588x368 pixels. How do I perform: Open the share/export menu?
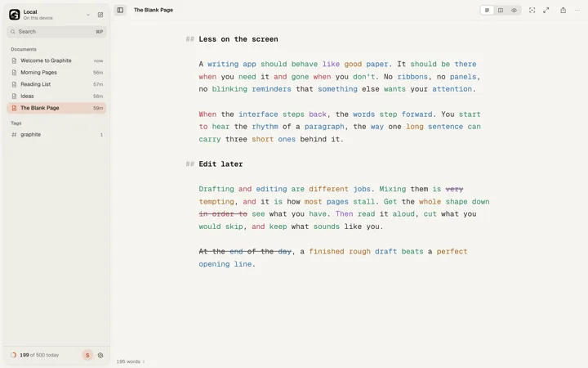[x=563, y=10]
